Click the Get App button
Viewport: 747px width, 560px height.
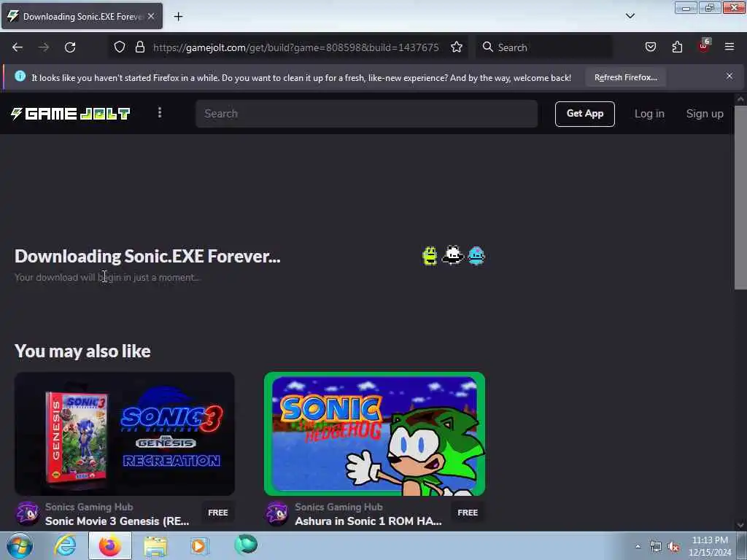(x=584, y=114)
